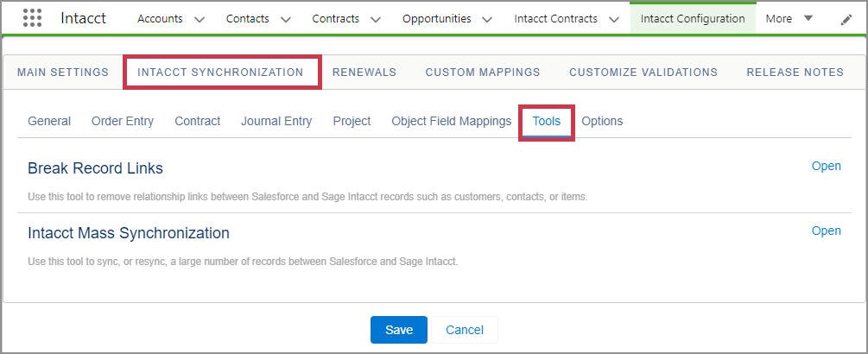The height and width of the screenshot is (354, 868).
Task: Open the Custom Mappings tab
Action: [x=482, y=73]
